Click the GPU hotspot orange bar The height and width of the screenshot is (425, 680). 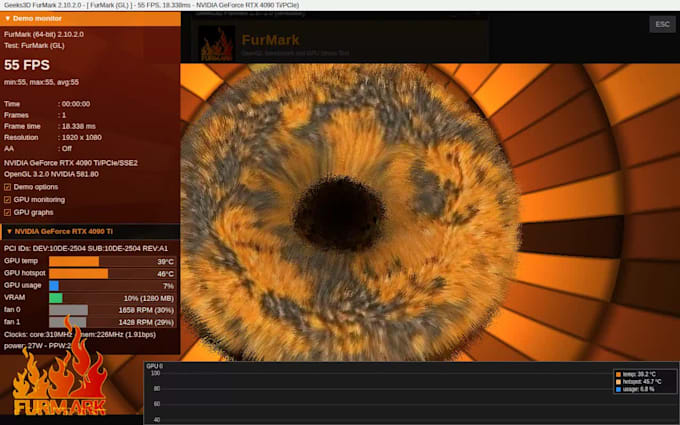78,273
